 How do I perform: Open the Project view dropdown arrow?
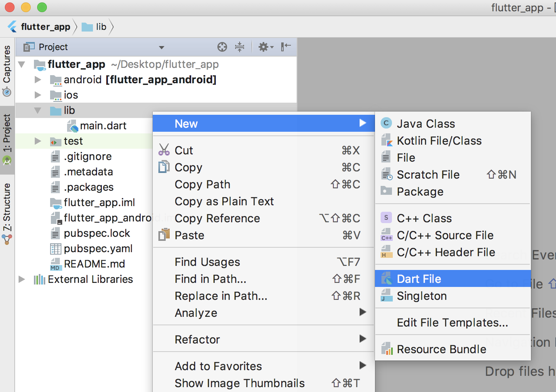click(162, 48)
